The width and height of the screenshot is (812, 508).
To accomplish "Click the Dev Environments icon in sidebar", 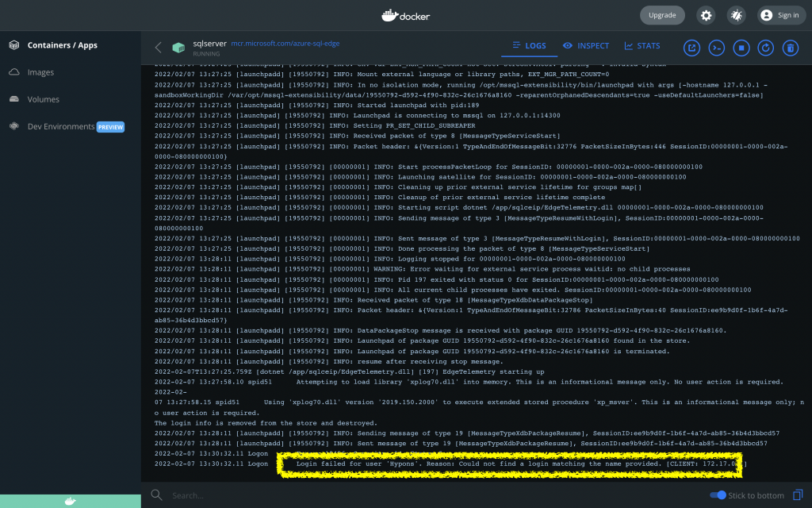I will tap(14, 126).
